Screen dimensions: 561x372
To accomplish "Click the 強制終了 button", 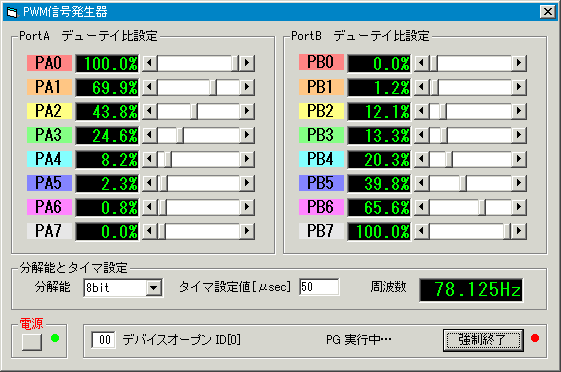I will 483,340.
